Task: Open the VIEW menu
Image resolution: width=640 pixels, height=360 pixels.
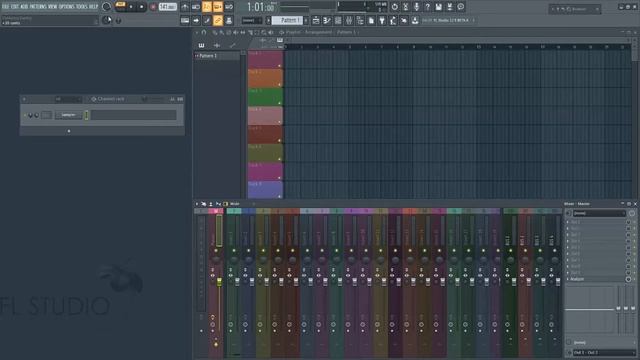Action: pyautogui.click(x=53, y=7)
